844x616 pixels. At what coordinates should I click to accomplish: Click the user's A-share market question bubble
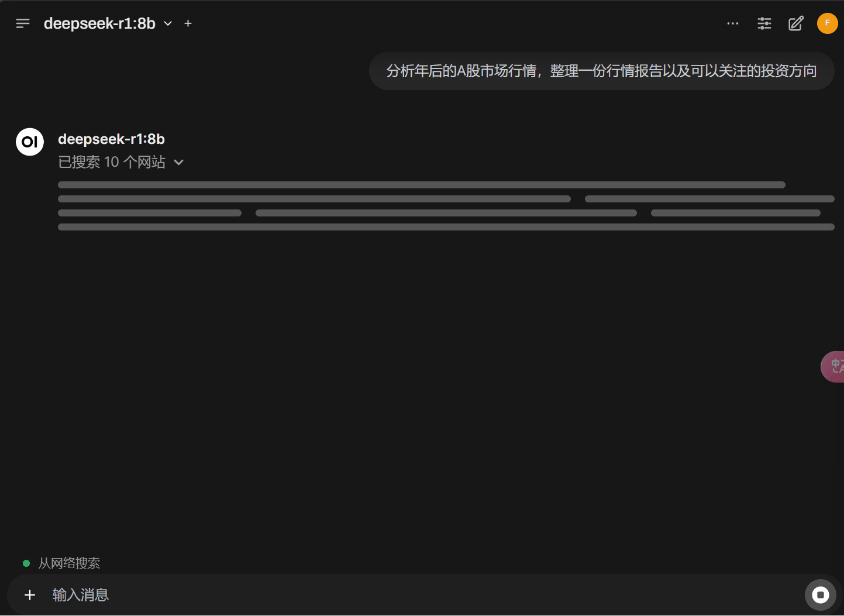click(601, 71)
